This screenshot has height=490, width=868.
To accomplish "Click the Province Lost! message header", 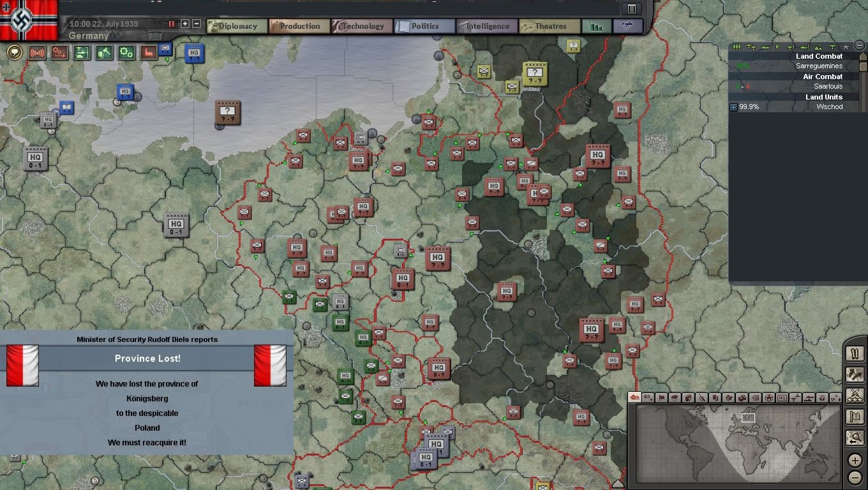I will pyautogui.click(x=147, y=359).
